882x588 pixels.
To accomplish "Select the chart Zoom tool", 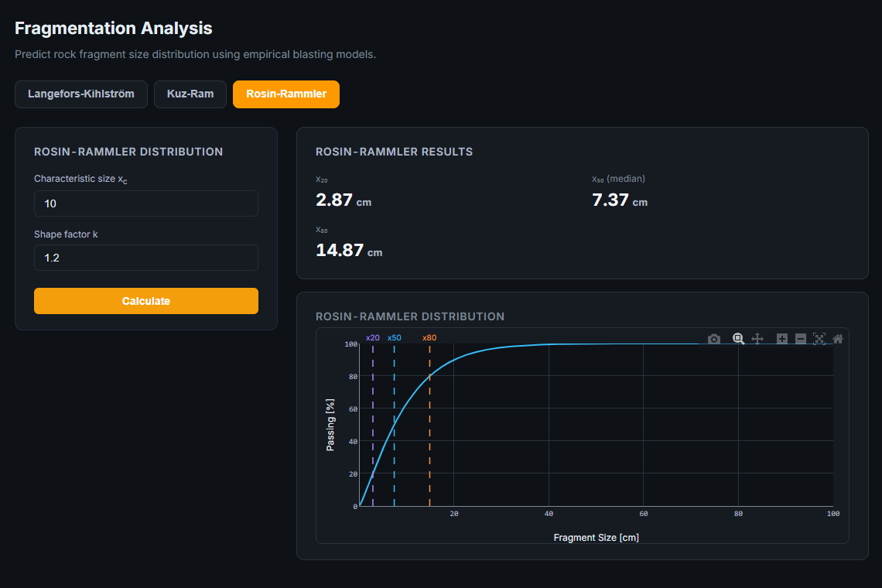I will coord(739,339).
